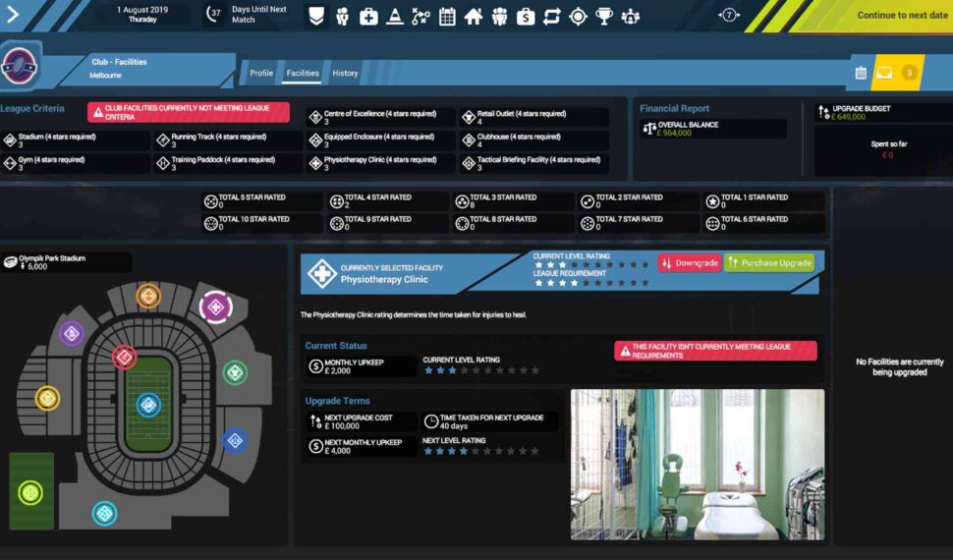Open the History tab
953x560 pixels.
(345, 74)
